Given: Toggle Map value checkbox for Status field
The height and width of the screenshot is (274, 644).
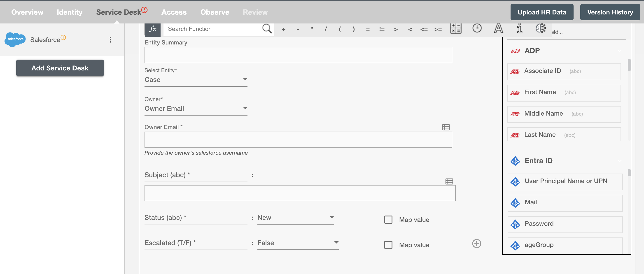Looking at the screenshot, I should [388, 219].
